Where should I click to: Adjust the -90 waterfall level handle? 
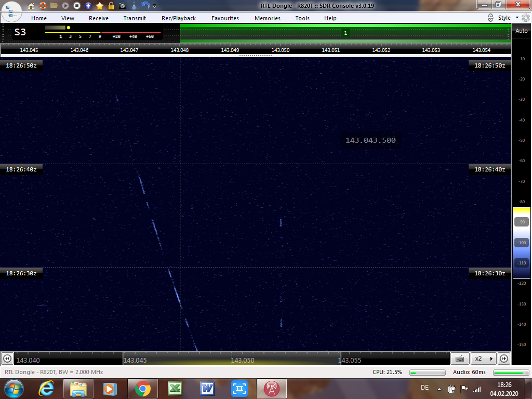522,222
